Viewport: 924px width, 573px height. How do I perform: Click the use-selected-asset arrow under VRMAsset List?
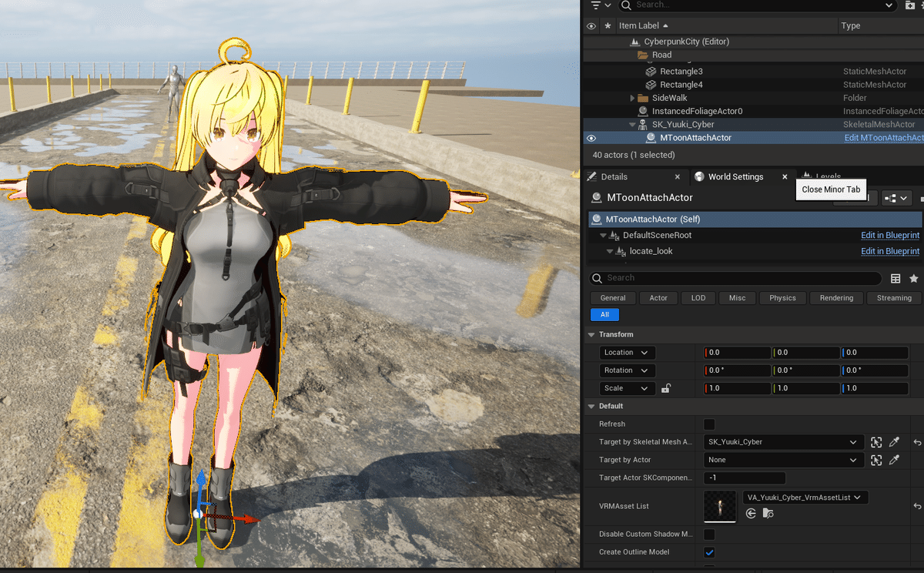coord(751,513)
